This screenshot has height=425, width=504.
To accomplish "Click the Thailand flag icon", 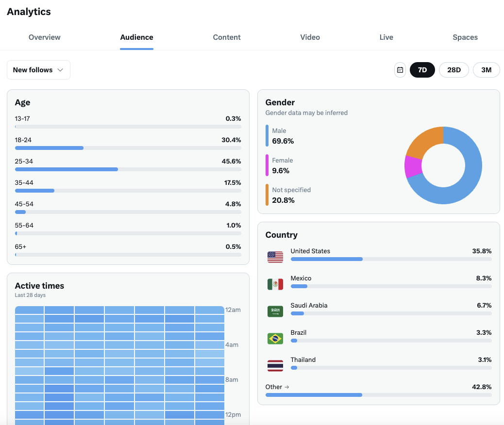I will pyautogui.click(x=275, y=366).
